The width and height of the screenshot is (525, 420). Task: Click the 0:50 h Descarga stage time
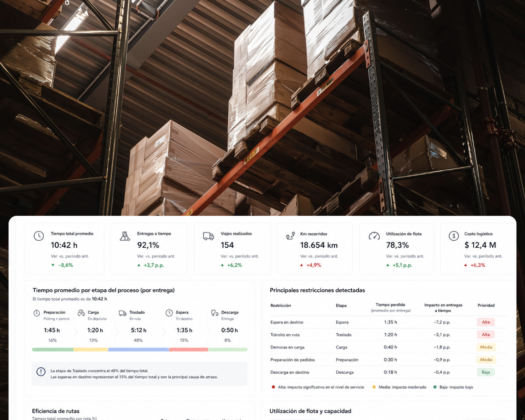(229, 330)
